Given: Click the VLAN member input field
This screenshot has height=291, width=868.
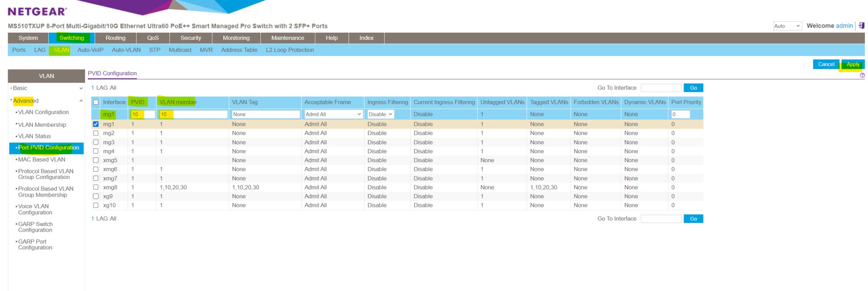Looking at the screenshot, I should [x=193, y=114].
